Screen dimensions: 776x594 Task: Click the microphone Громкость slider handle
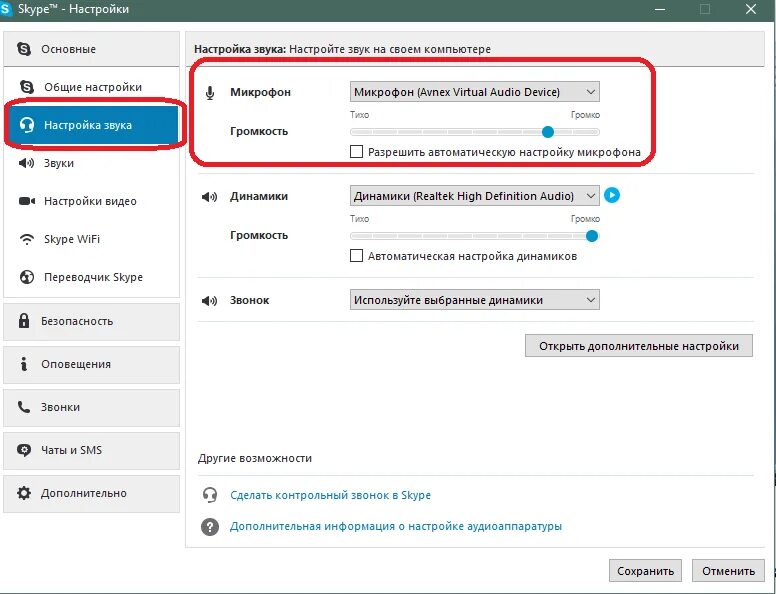click(547, 132)
